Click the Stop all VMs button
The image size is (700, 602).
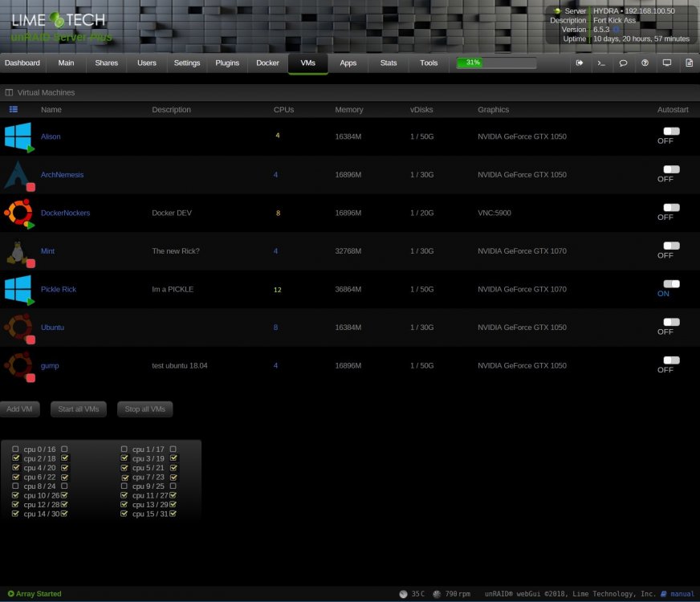pyautogui.click(x=144, y=409)
